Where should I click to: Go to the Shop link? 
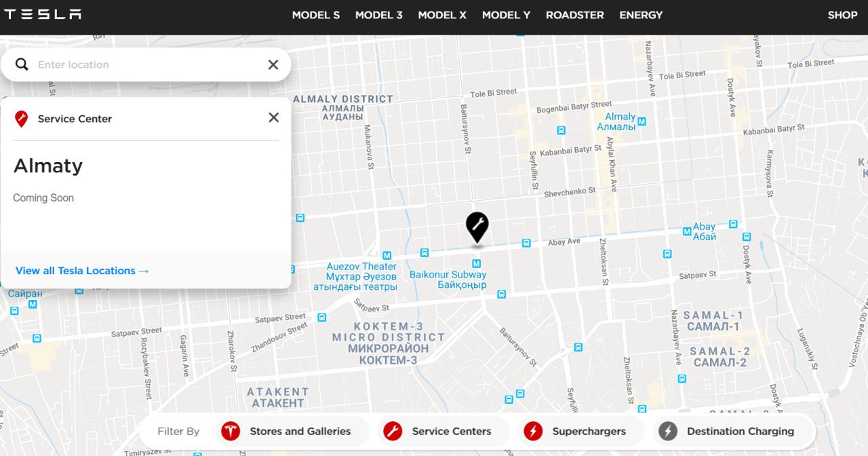[x=842, y=15]
